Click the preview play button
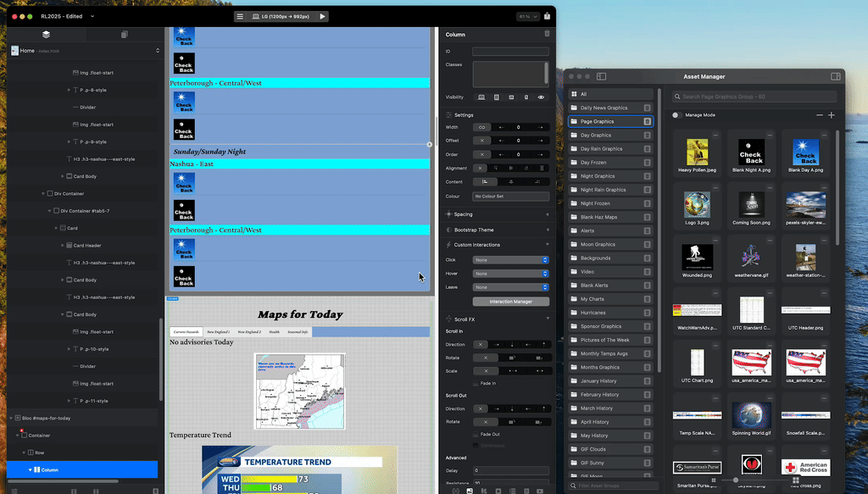The width and height of the screenshot is (868, 494). pyautogui.click(x=322, y=16)
